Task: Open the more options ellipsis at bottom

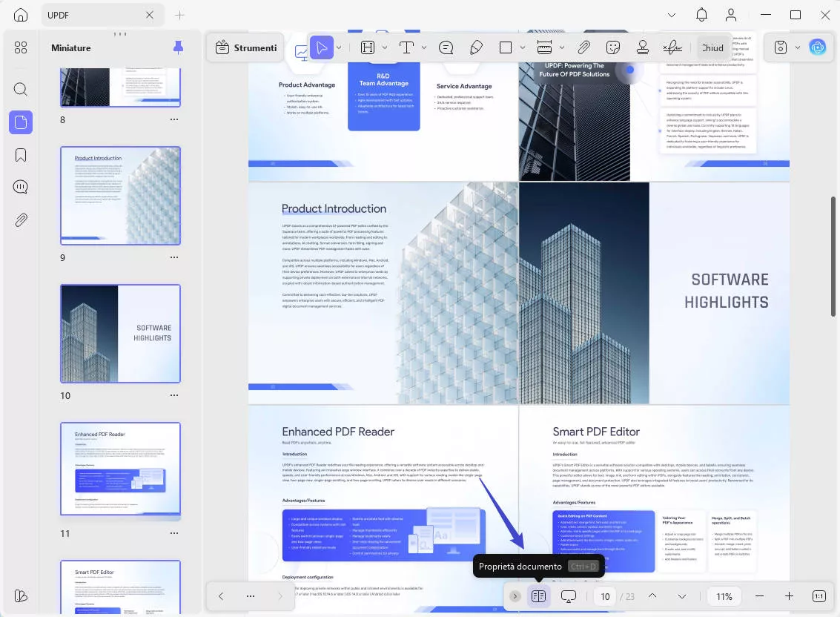Action: 250,596
